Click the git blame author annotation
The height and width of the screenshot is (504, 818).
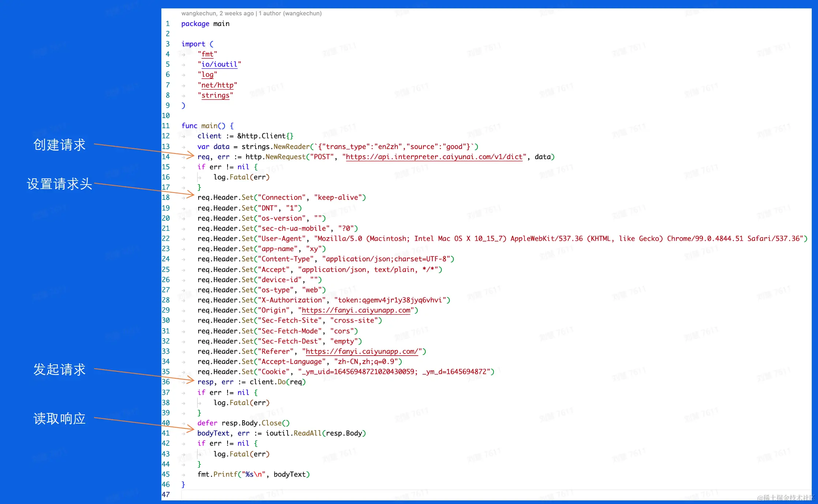click(x=251, y=14)
